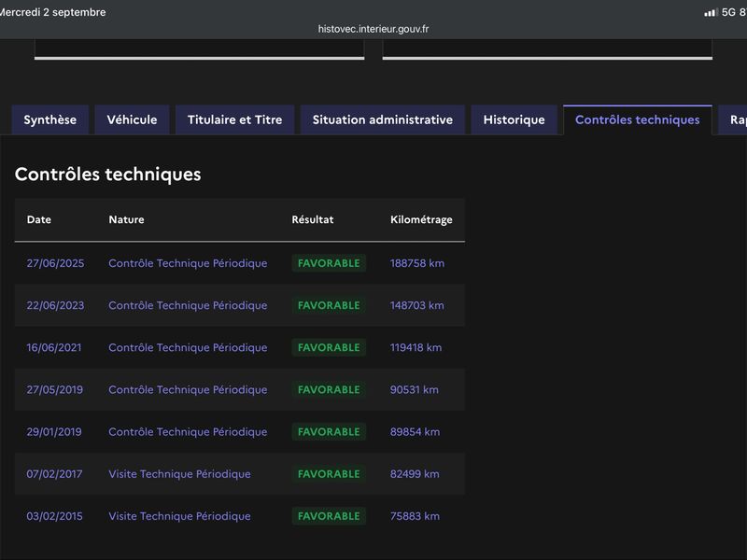
Task: Select the Titulaire et Titre tab
Action: 235,119
